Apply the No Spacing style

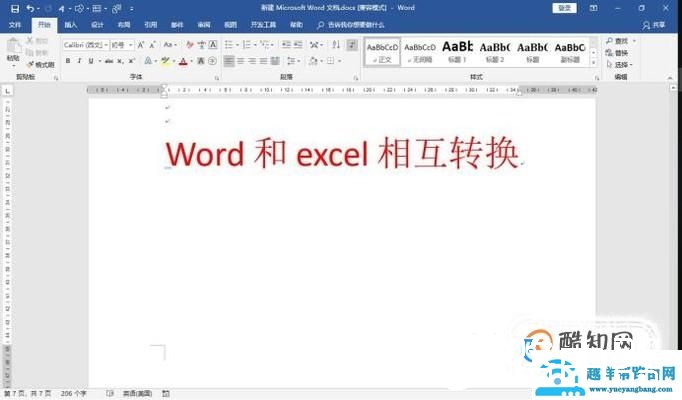(x=420, y=51)
